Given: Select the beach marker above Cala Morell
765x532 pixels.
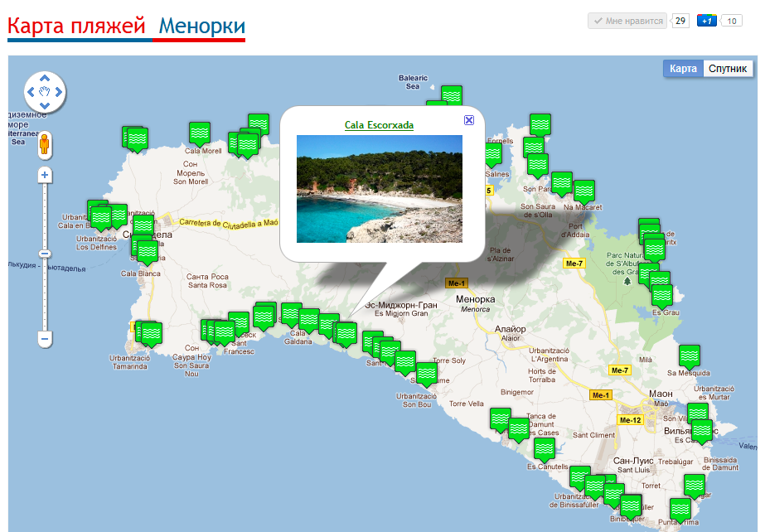Looking at the screenshot, I should [200, 133].
